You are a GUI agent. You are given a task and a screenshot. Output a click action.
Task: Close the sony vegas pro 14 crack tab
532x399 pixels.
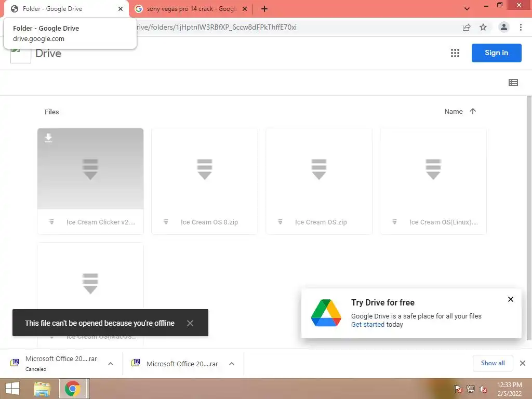tap(245, 9)
